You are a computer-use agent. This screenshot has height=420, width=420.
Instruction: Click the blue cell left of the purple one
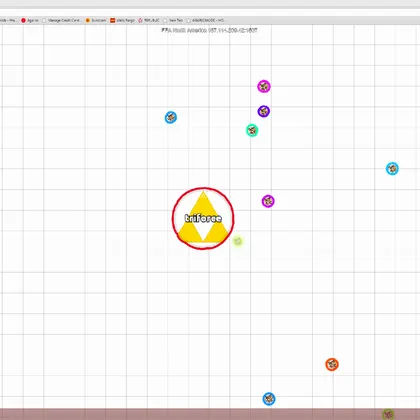click(171, 117)
